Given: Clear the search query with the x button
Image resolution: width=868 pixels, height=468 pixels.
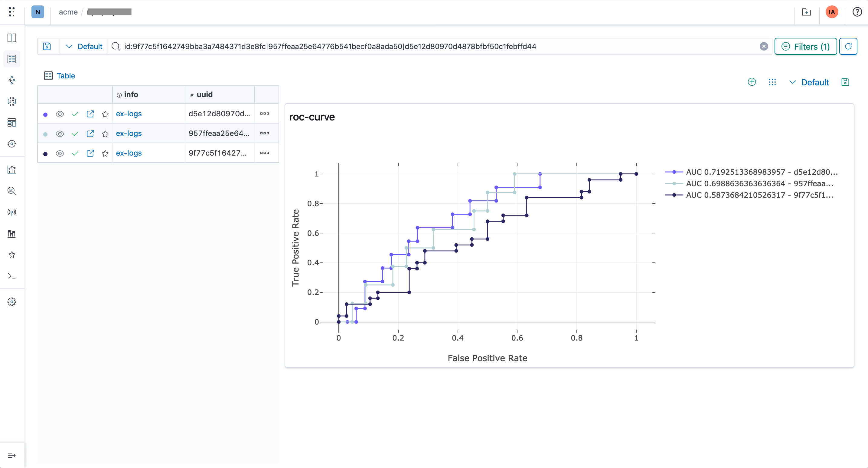Looking at the screenshot, I should [764, 47].
